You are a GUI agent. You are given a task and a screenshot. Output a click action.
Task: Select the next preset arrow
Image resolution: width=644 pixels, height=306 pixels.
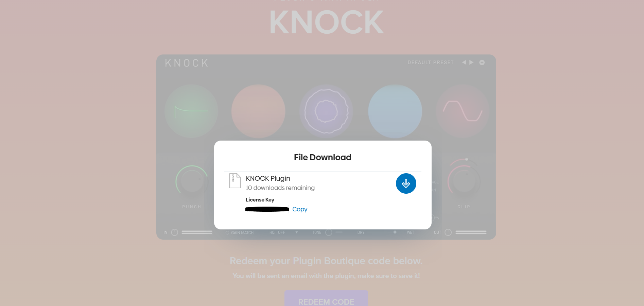click(x=471, y=62)
